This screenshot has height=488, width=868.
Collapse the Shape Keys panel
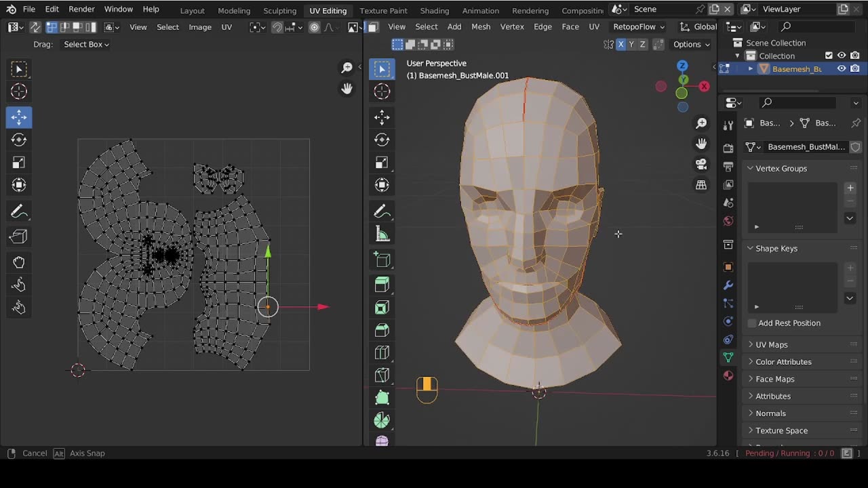[776, 248]
